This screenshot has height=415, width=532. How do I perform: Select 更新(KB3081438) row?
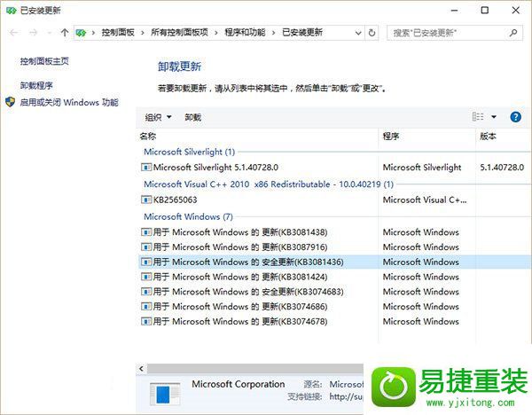point(334,232)
